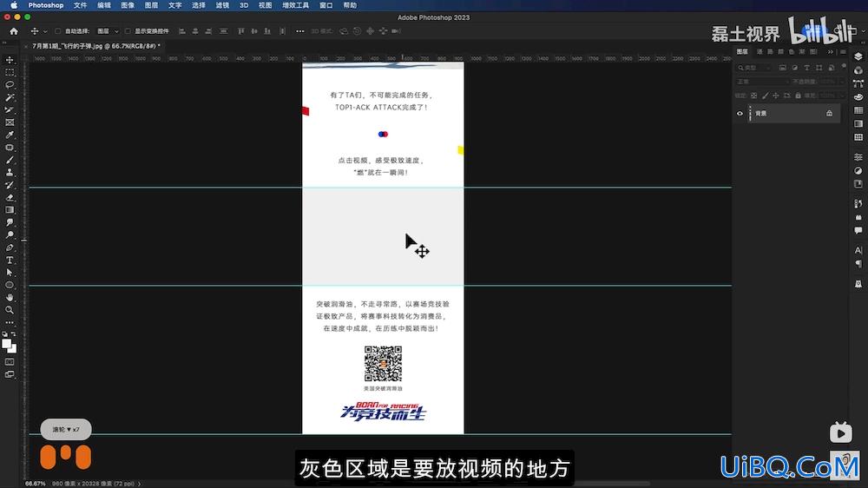Switch to the 图层 panel tab
The image size is (868, 488).
[x=742, y=51]
